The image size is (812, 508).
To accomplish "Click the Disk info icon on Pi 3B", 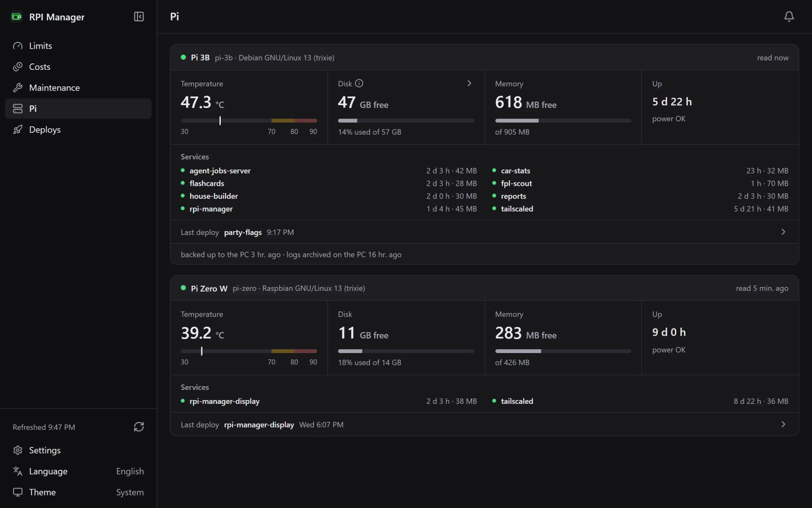I will [359, 83].
